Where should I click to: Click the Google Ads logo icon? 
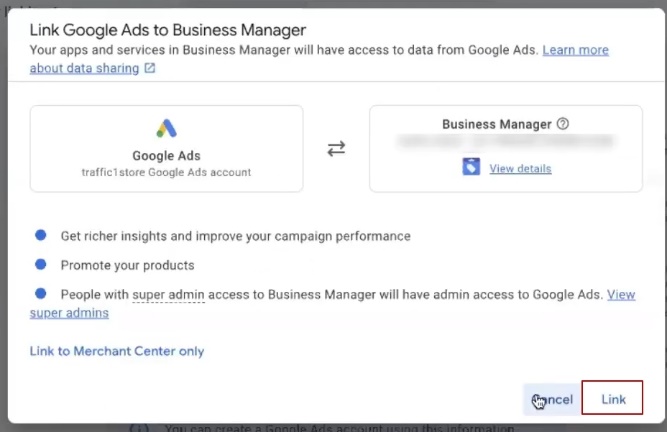[166, 129]
